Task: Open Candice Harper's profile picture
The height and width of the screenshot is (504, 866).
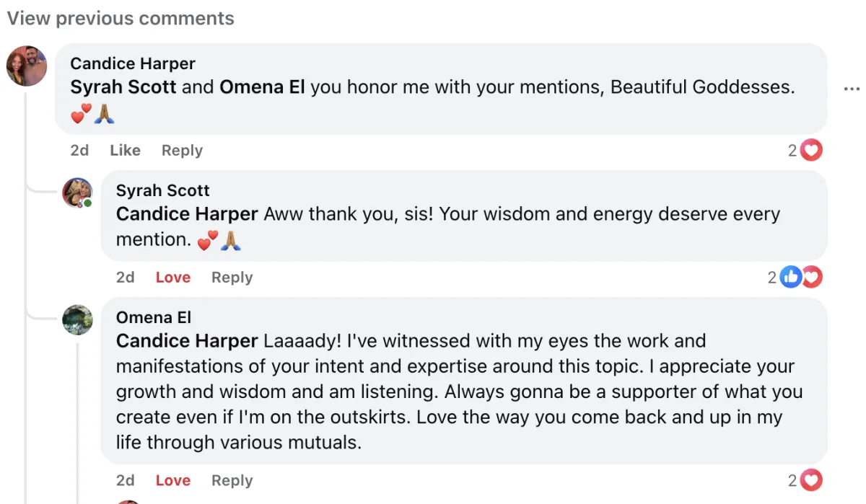Action: tap(27, 66)
